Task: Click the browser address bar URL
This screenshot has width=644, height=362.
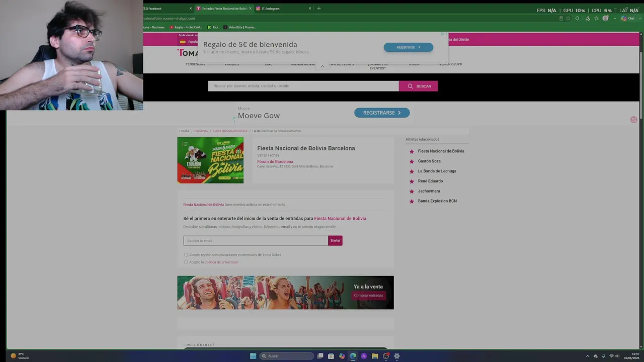Action: pos(170,19)
